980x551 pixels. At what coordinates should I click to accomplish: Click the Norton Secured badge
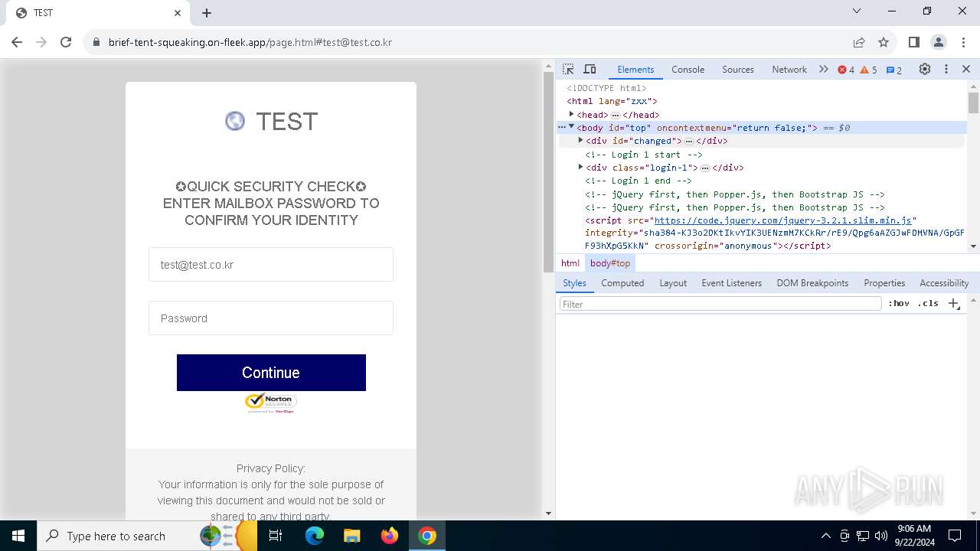(271, 403)
